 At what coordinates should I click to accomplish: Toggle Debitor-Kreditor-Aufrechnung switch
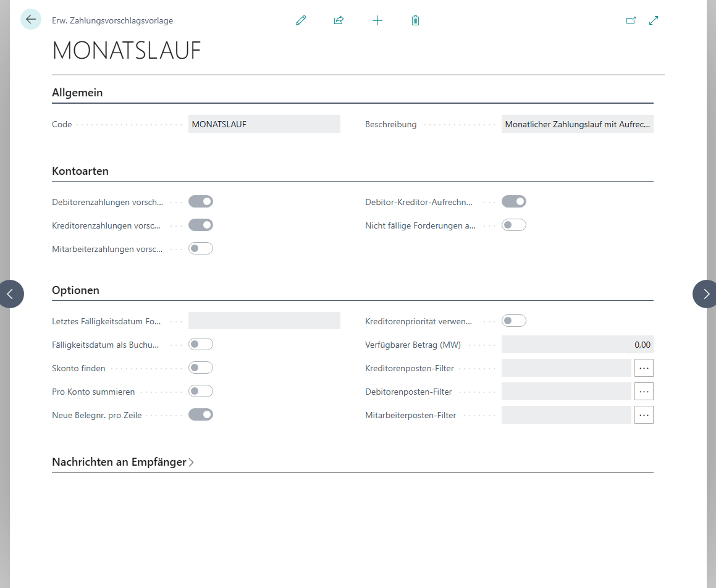click(514, 201)
